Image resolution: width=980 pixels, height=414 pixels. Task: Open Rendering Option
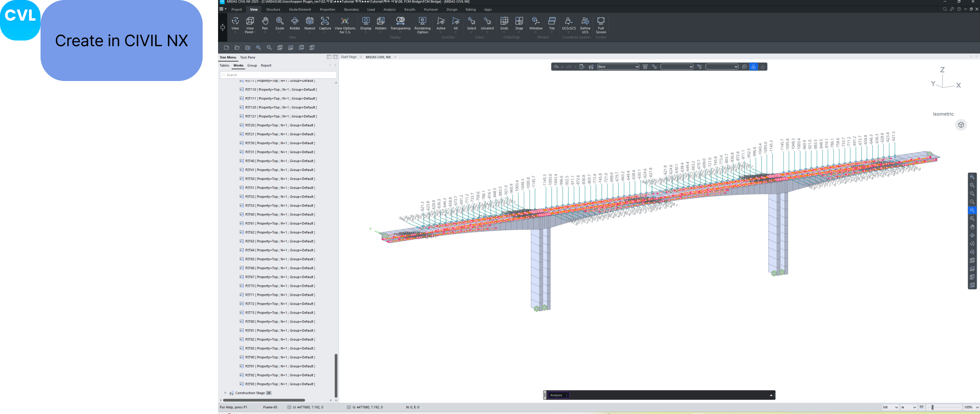422,25
